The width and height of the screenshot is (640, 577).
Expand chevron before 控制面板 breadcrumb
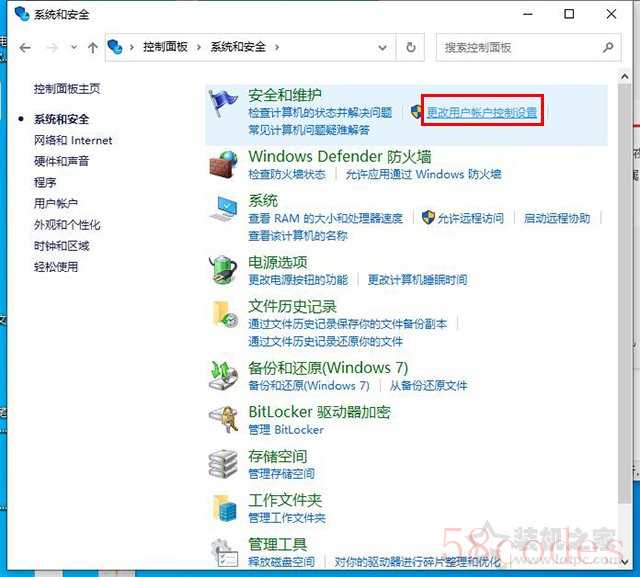pyautogui.click(x=132, y=48)
